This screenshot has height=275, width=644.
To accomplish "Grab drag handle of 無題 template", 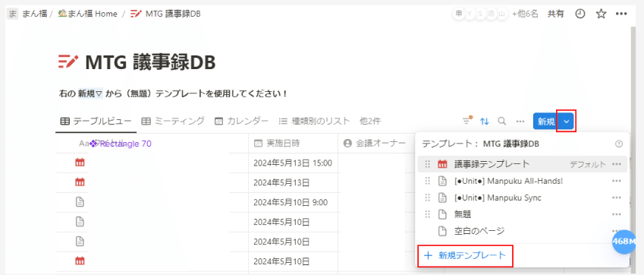I will (428, 214).
